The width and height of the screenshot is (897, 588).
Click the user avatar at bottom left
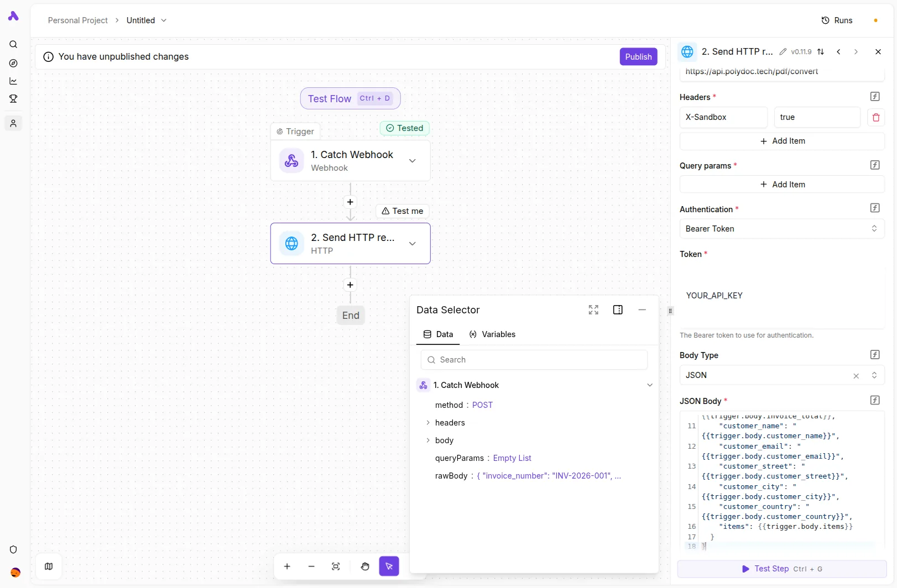click(15, 573)
